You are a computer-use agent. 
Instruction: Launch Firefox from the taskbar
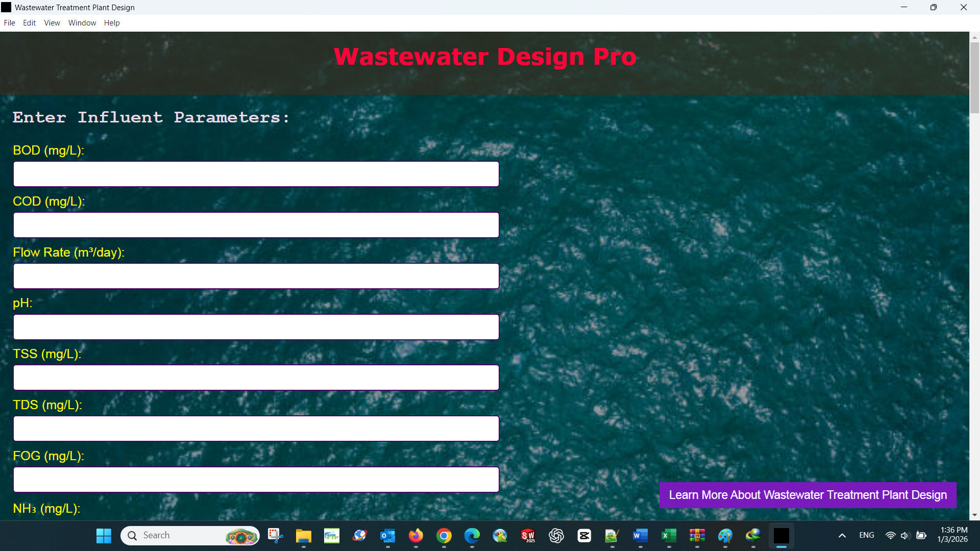coord(415,536)
